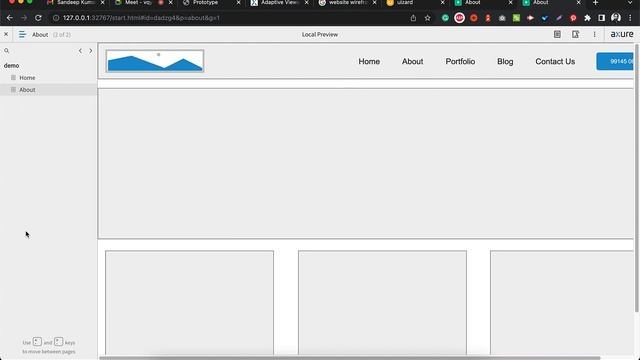Open the Grammarly extension icon
Image resolution: width=640 pixels, height=360 pixels.
(x=445, y=18)
